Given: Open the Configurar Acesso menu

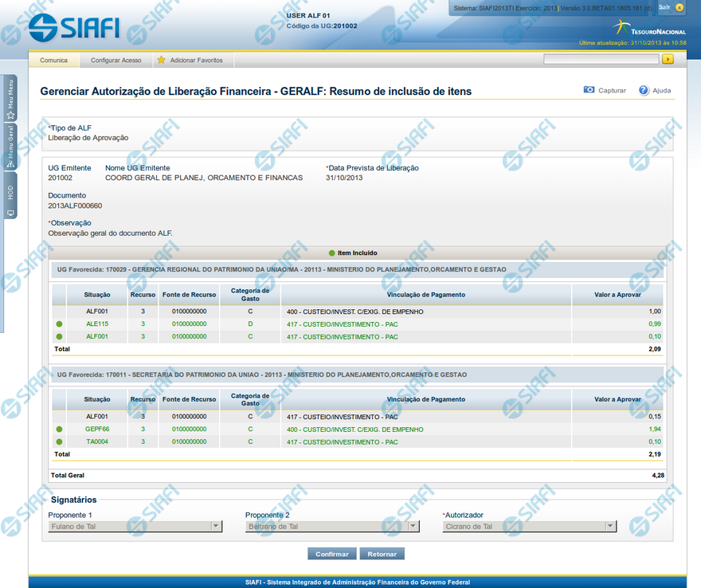Looking at the screenshot, I should (x=116, y=60).
